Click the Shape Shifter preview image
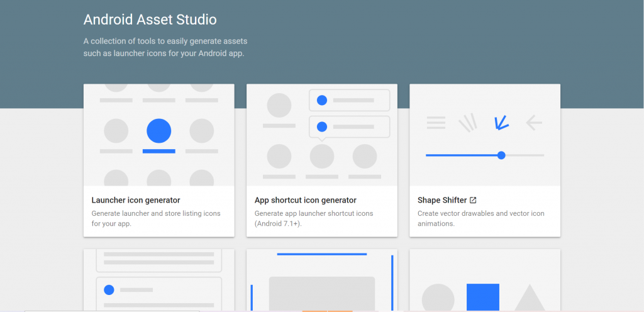The width and height of the screenshot is (644, 312). [485, 135]
